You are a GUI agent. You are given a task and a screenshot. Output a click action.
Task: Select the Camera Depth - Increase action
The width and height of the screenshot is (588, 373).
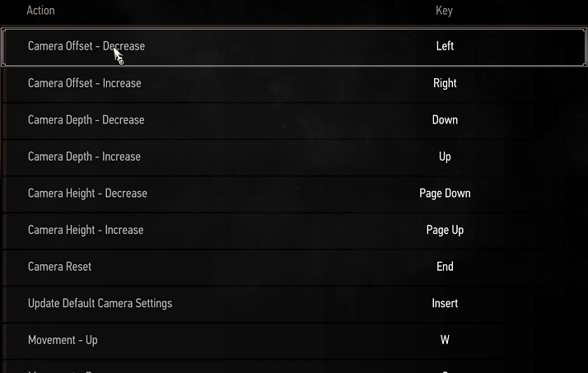click(84, 156)
